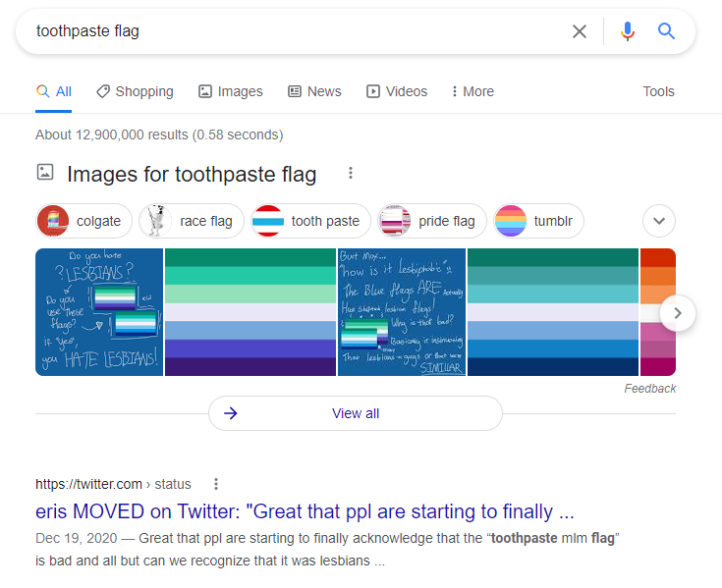Open the search Tools options
Screen dimensions: 722x588
coord(658,91)
